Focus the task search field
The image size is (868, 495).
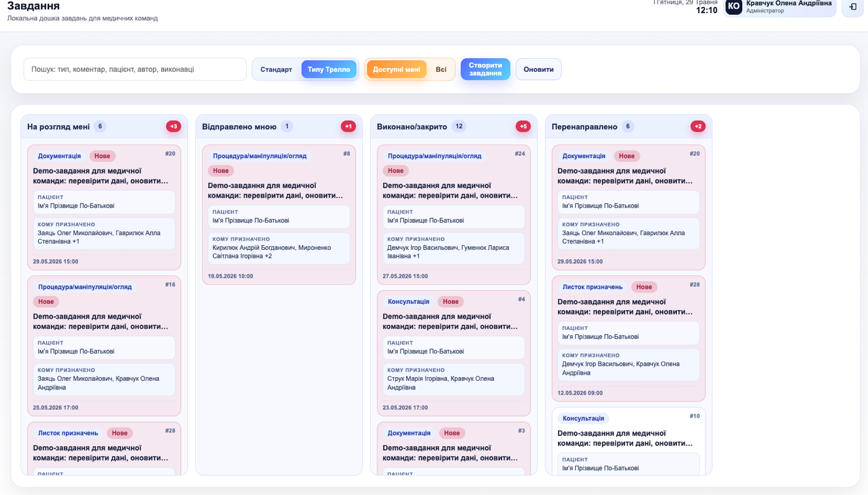135,69
